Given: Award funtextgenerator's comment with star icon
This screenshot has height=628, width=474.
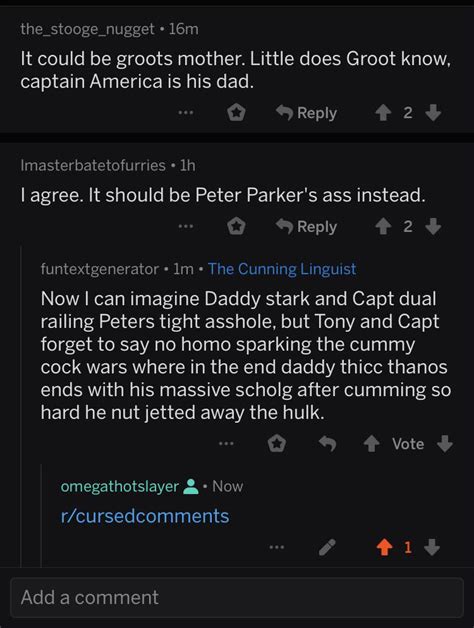Looking at the screenshot, I should coord(276,444).
